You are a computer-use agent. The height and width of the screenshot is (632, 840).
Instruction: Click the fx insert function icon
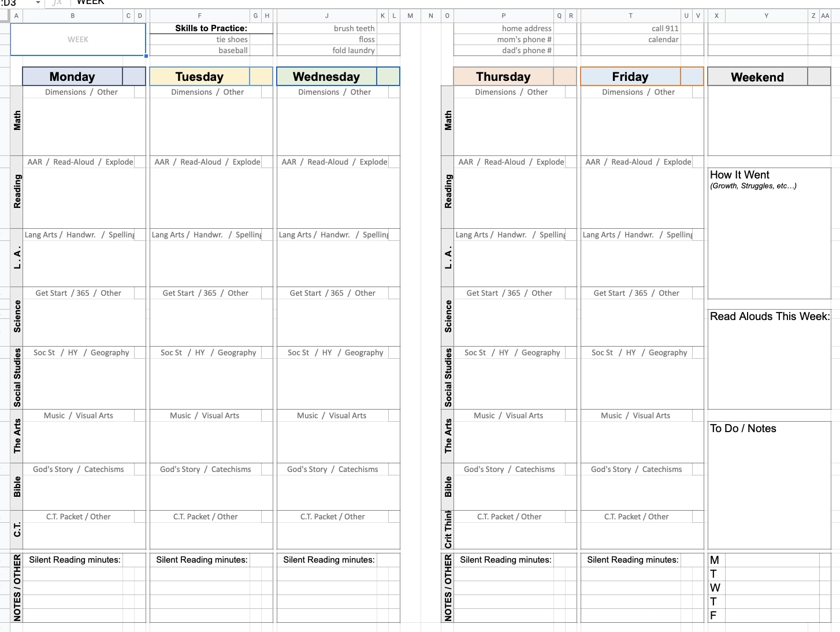tap(56, 3)
